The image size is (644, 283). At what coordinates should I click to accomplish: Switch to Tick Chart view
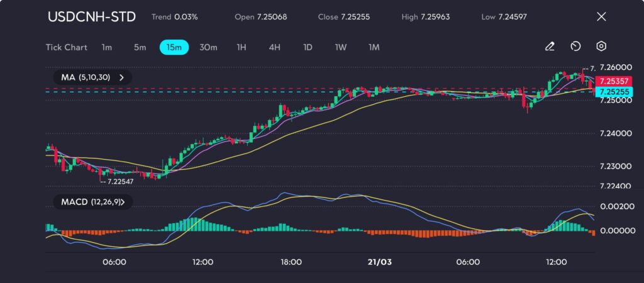[x=66, y=47]
